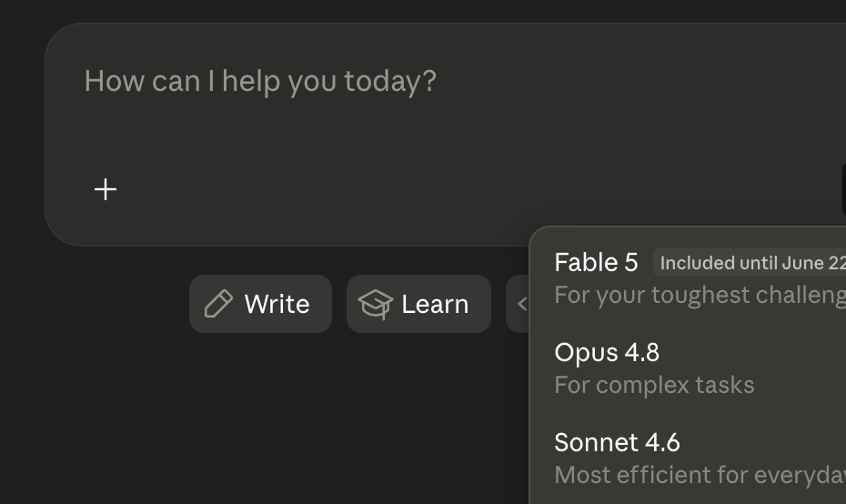
Task: Click the pencil icon on Write
Action: point(218,304)
